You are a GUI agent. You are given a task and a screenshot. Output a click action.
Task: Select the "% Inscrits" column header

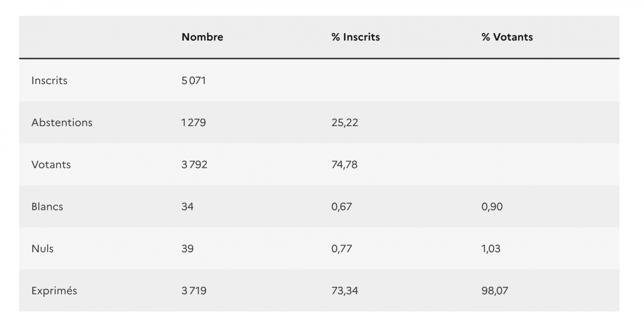point(355,37)
